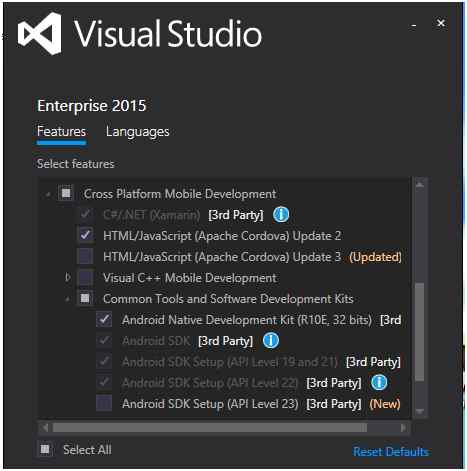The image size is (467, 471).
Task: Click horizontal scrollbar right arrow
Action: point(403,428)
